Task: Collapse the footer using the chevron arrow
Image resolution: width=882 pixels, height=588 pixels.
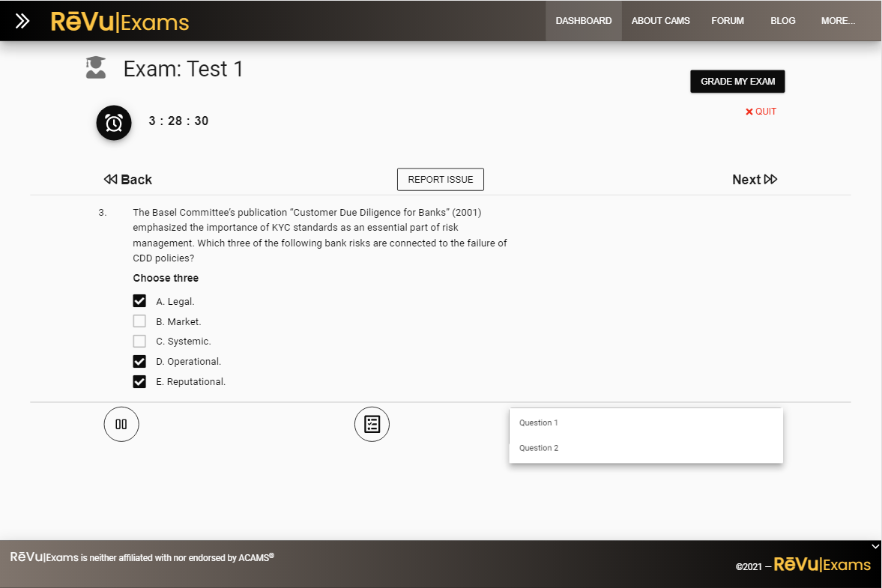Action: coord(875,546)
